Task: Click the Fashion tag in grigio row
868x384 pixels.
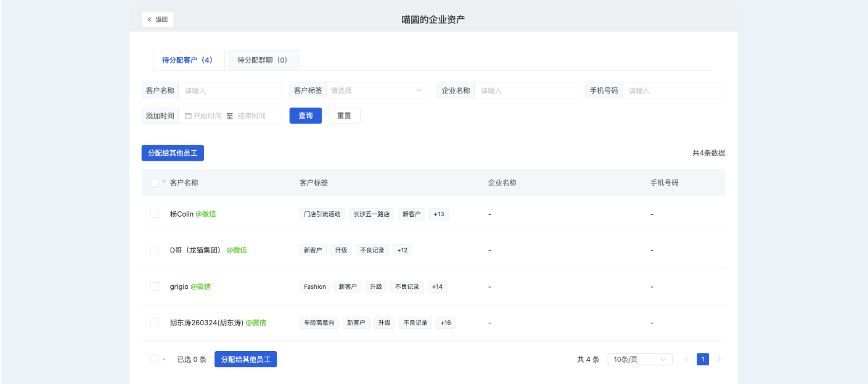Action: click(315, 287)
